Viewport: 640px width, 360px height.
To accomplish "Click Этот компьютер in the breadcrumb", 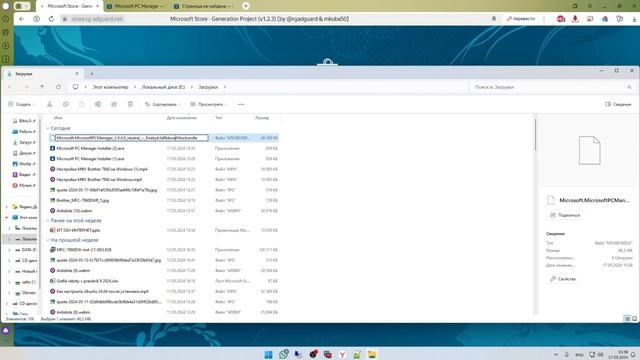I will click(110, 87).
